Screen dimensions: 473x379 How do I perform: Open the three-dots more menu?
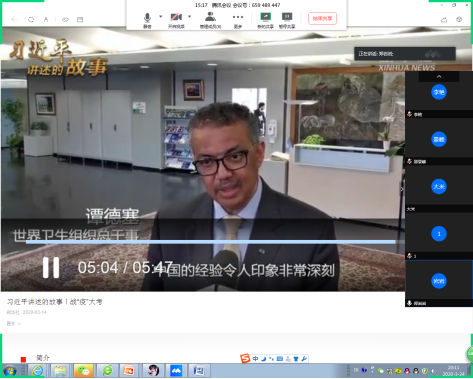click(238, 20)
